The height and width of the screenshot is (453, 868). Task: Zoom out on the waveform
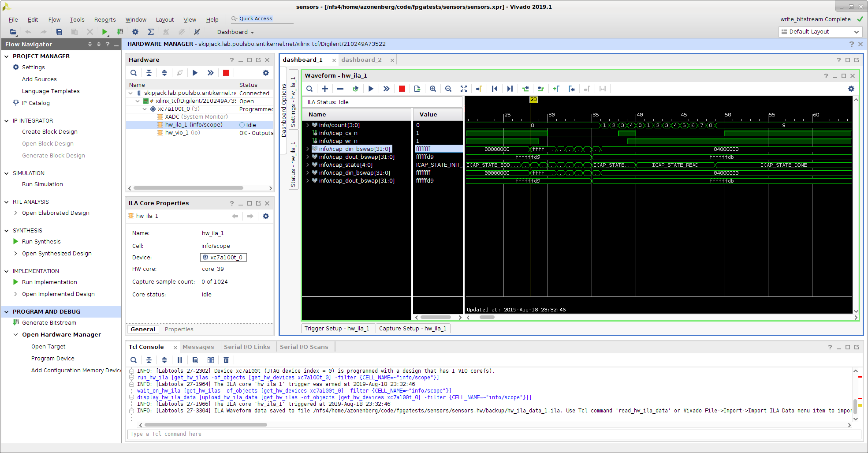tap(448, 89)
